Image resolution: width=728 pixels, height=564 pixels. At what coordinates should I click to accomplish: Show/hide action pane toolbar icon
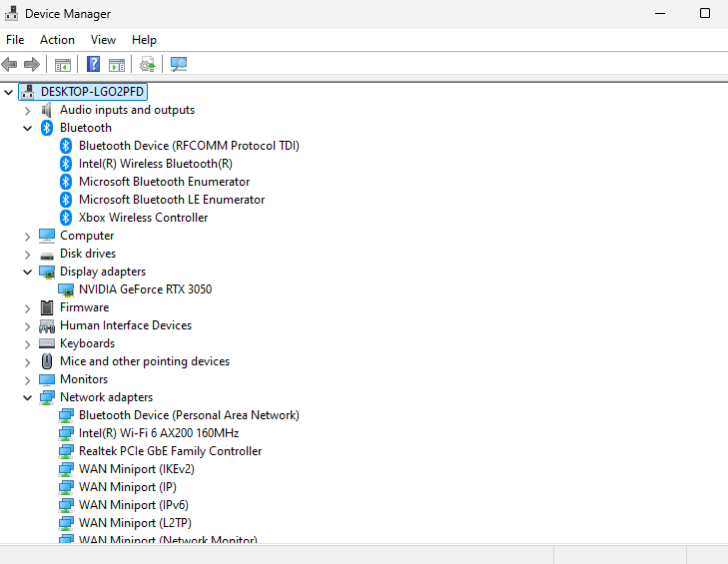[x=117, y=65]
